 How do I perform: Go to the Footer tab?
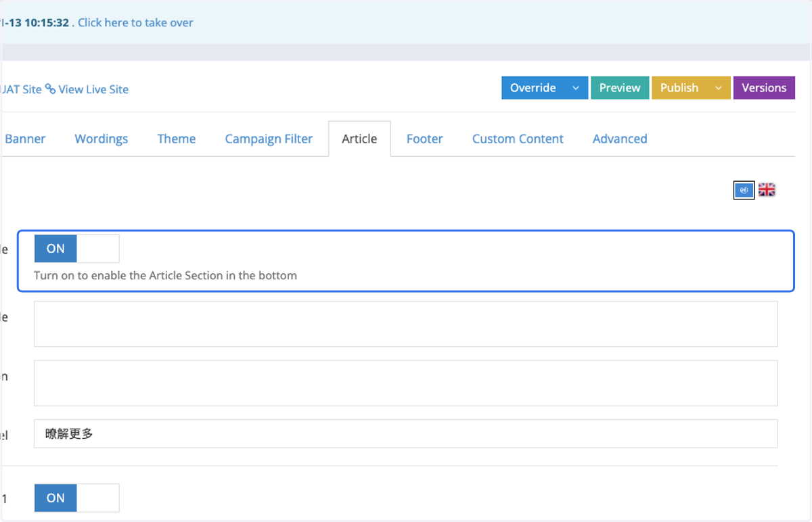tap(425, 139)
